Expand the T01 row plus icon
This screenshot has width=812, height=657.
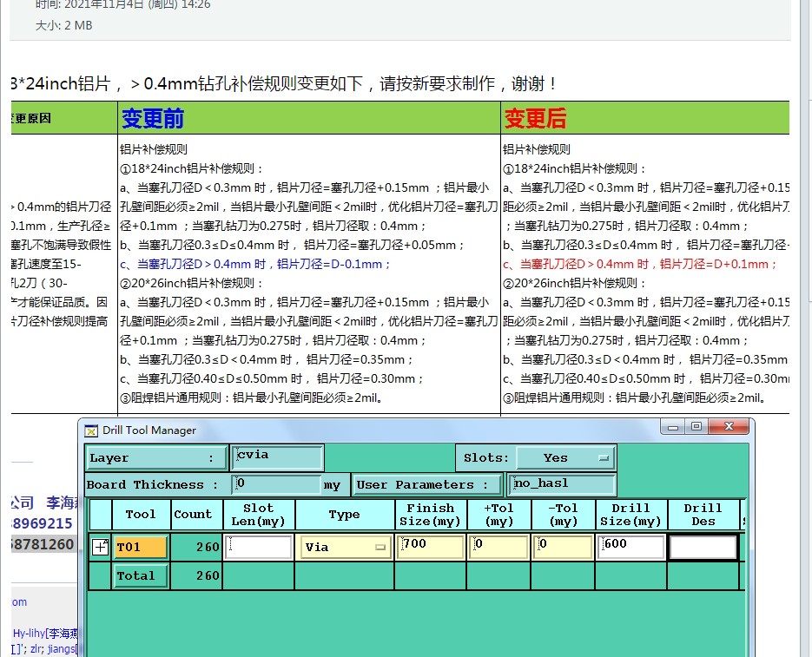click(x=100, y=548)
